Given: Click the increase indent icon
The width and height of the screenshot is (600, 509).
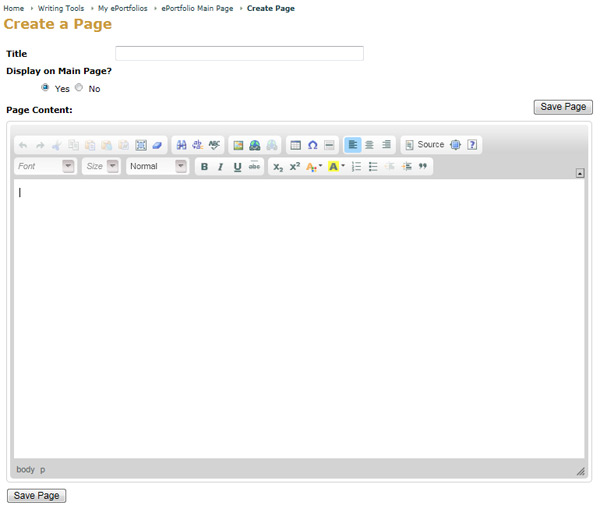Looking at the screenshot, I should coord(406,166).
